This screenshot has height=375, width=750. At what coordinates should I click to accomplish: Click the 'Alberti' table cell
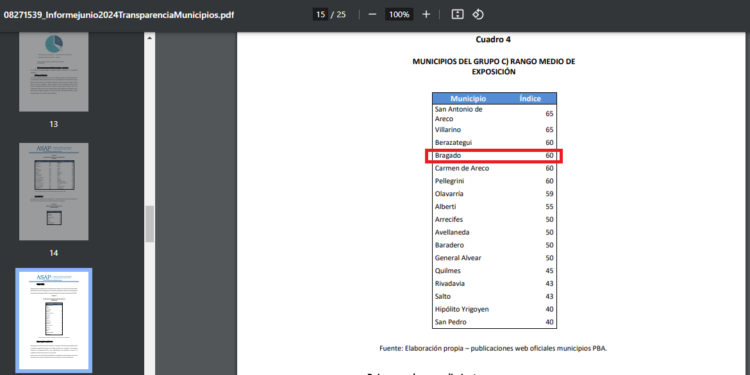click(445, 207)
